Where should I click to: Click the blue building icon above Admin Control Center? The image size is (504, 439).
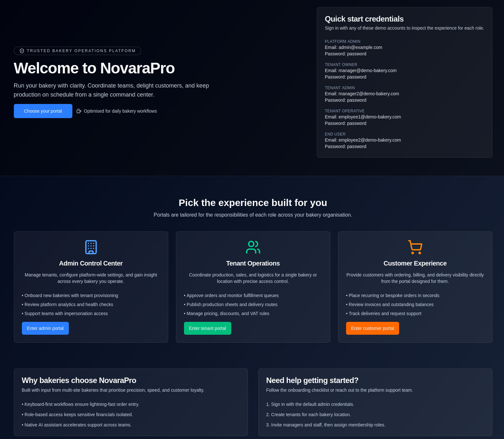(91, 247)
